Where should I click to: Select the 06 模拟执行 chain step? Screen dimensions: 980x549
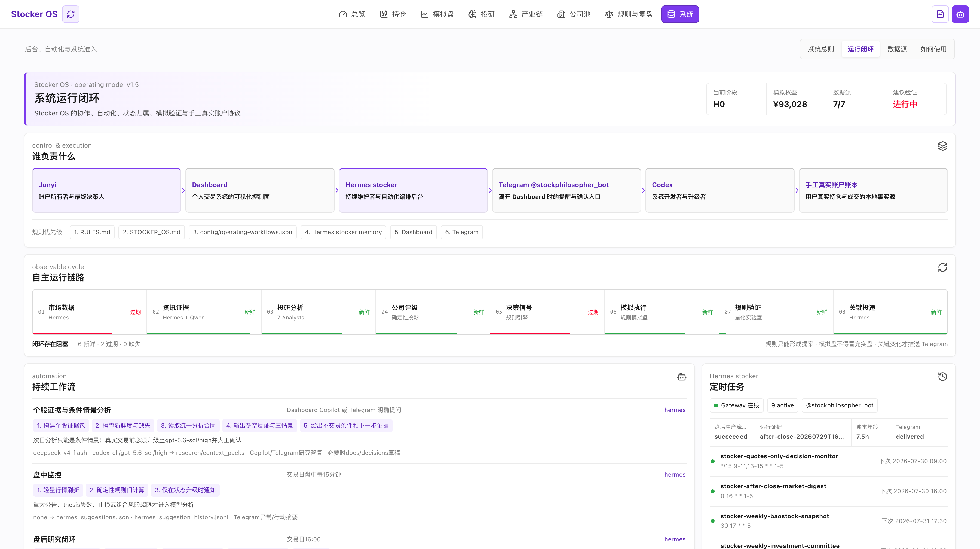[662, 312]
